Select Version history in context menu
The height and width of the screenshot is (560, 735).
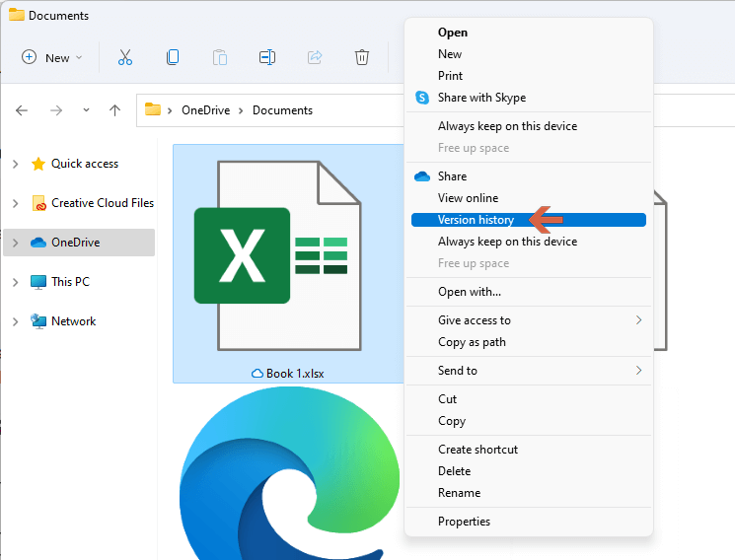[x=529, y=220]
